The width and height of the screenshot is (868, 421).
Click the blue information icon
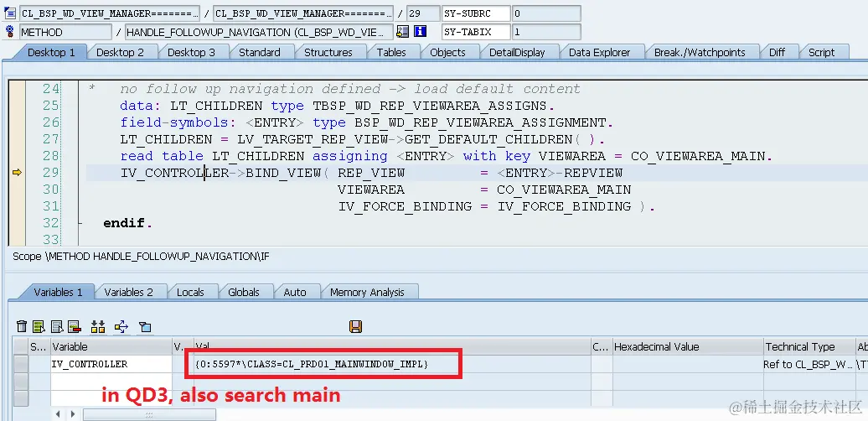pos(420,32)
